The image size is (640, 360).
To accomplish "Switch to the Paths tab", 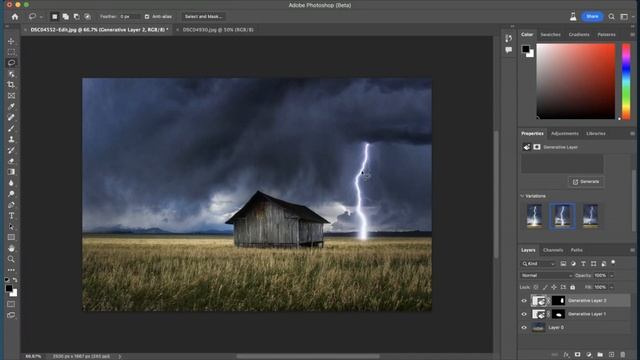I will click(576, 250).
